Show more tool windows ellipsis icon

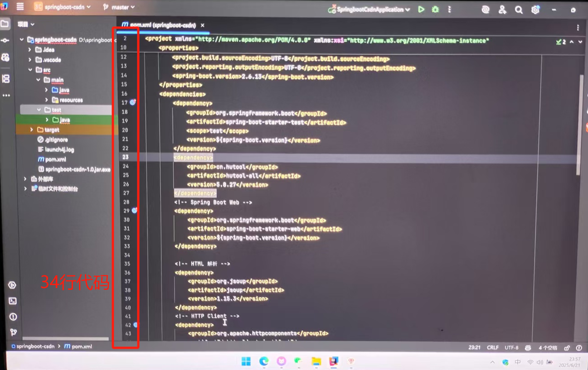point(6,96)
